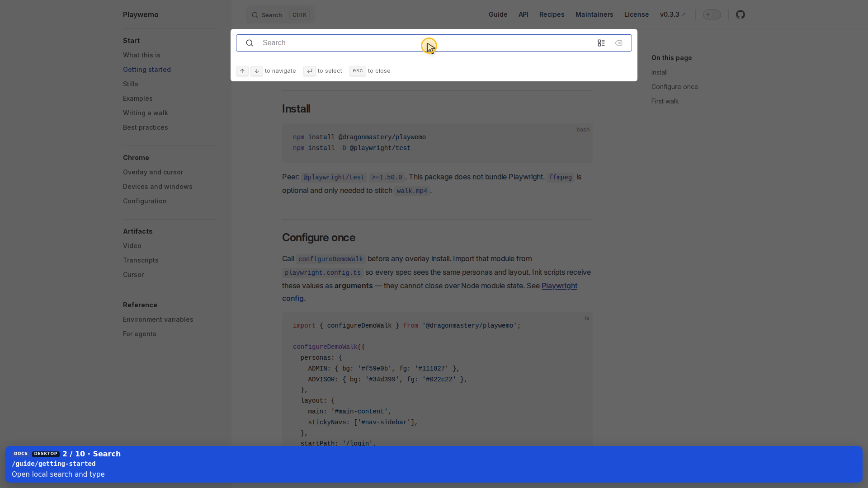This screenshot has height=488, width=868.
Task: Open Devices and windows sidebar page
Action: [x=158, y=187]
